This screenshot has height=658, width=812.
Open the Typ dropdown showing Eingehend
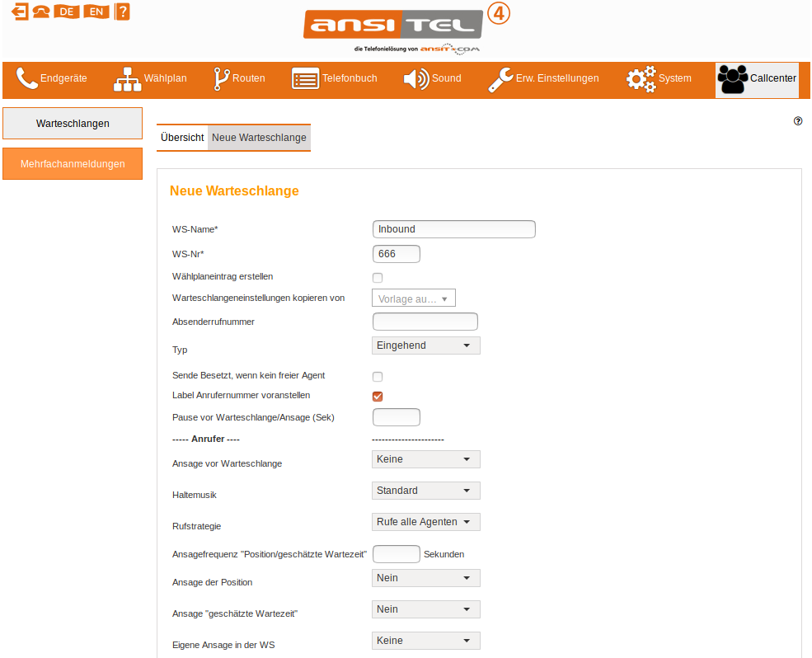point(425,345)
